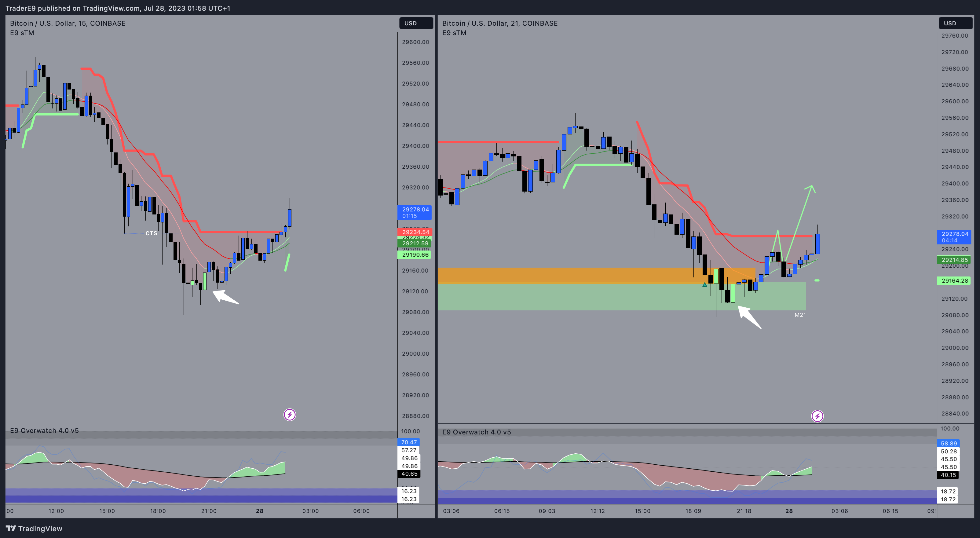
Task: Click the blue 70.47 oscillator value label
Action: click(x=409, y=442)
